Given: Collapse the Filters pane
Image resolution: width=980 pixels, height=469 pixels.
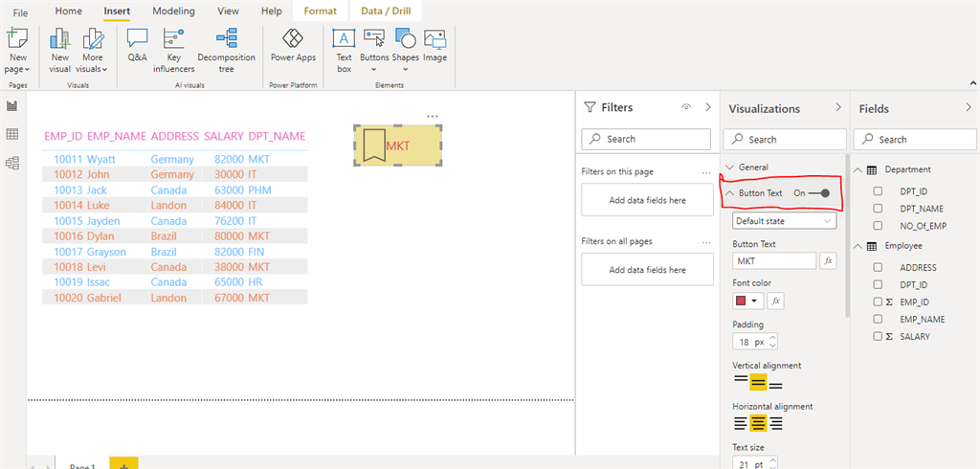Looking at the screenshot, I should coord(708,107).
